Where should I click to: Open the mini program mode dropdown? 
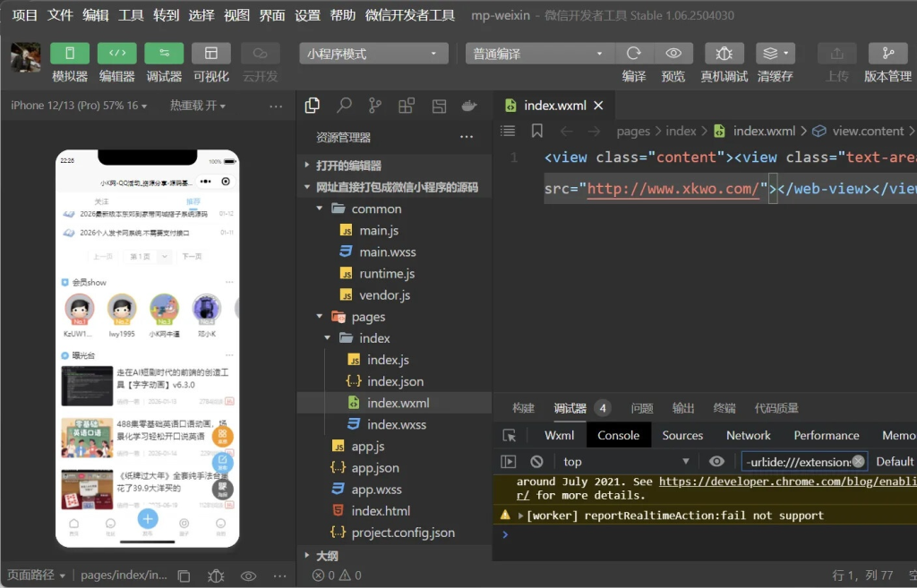(373, 54)
